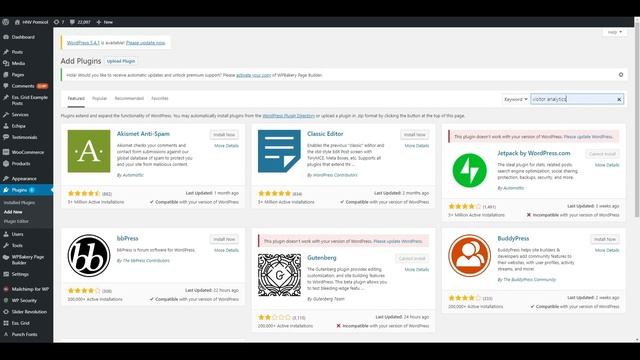Click the Jetpack plugin thumbnail
Image resolution: width=640 pixels, height=360 pixels.
pos(469,171)
